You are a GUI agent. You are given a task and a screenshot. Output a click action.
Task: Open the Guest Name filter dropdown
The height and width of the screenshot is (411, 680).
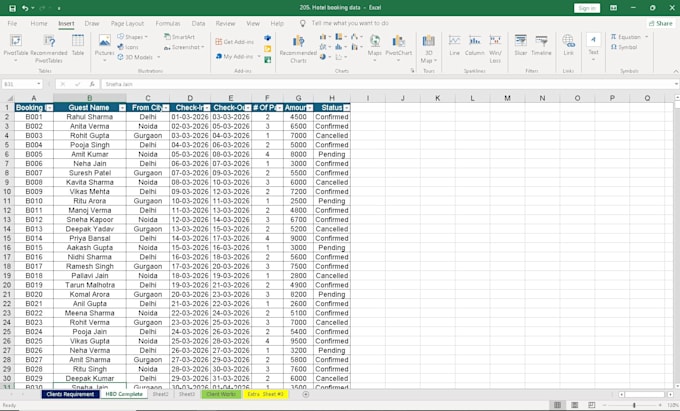(x=122, y=108)
